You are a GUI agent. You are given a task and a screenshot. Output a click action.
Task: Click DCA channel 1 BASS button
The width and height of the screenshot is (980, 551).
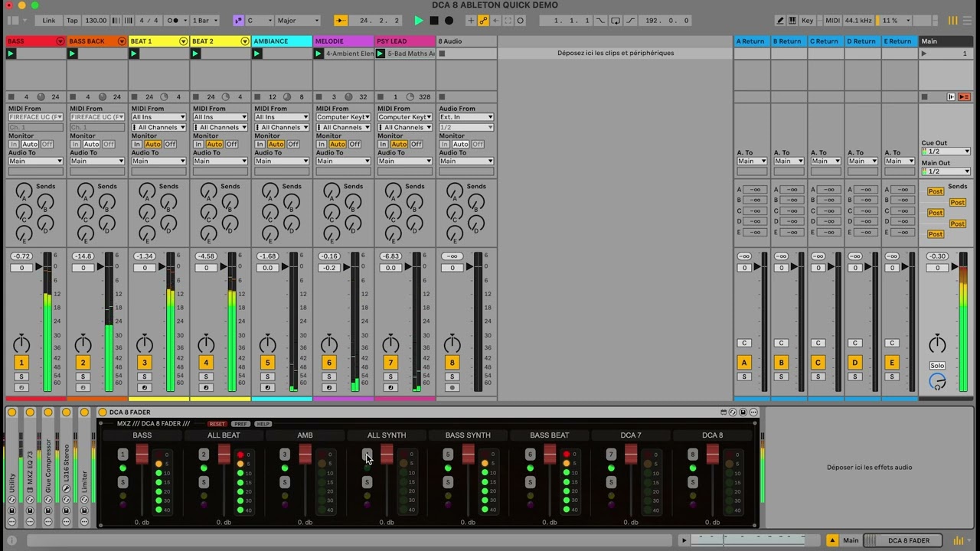(x=122, y=455)
